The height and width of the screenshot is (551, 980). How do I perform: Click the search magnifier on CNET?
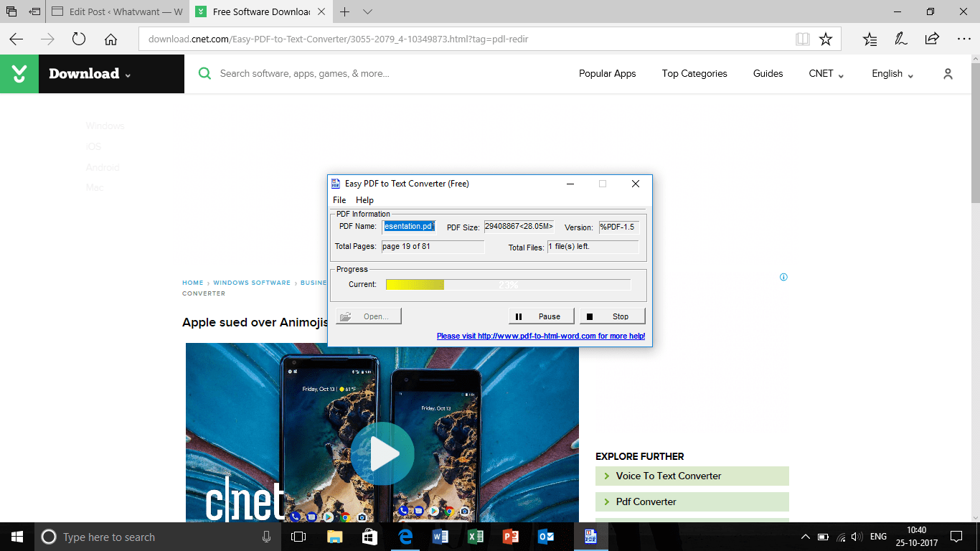point(204,74)
